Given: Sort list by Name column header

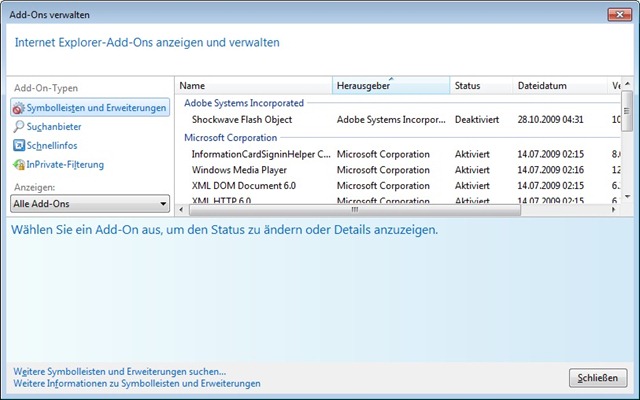Looking at the screenshot, I should point(255,86).
